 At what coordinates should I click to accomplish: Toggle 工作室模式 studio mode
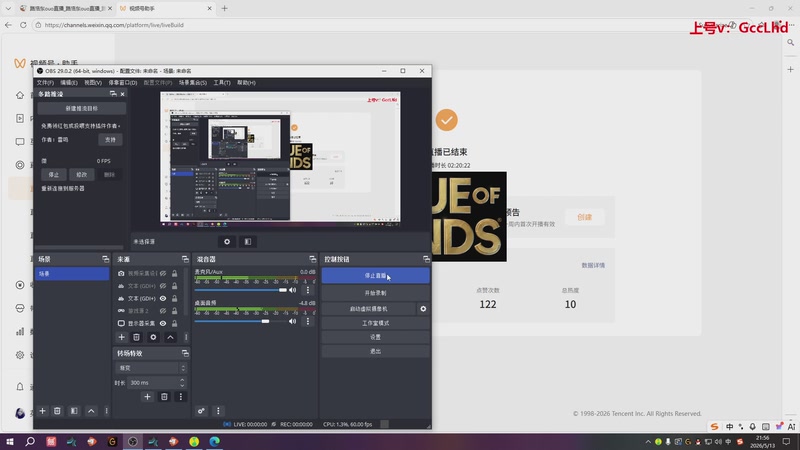[376, 323]
